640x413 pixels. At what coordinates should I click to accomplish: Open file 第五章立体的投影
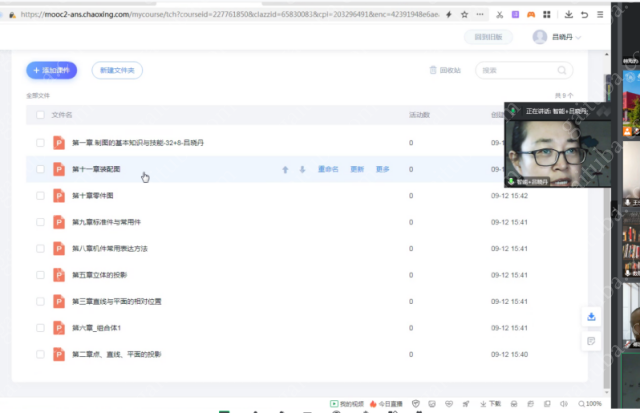[100, 275]
